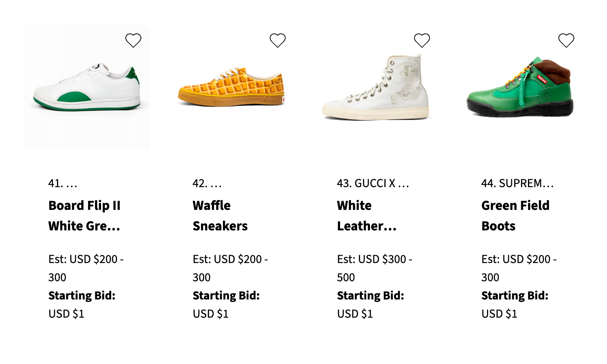Screen dimensions: 607x364
Task: Open the Board Flip II White Gre... title
Action: (x=84, y=216)
